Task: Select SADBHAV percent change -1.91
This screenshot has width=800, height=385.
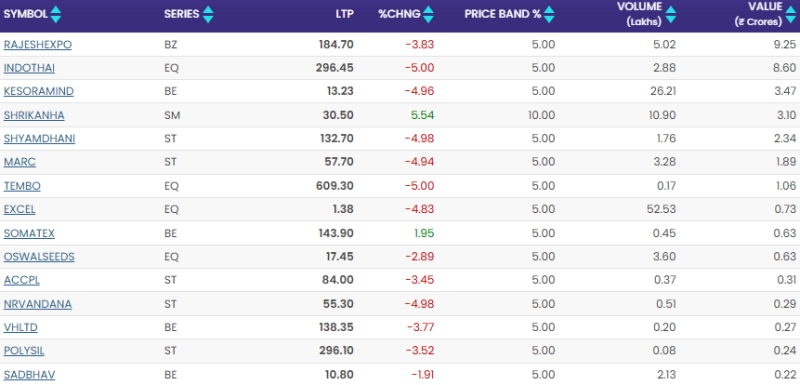Action: (x=423, y=375)
